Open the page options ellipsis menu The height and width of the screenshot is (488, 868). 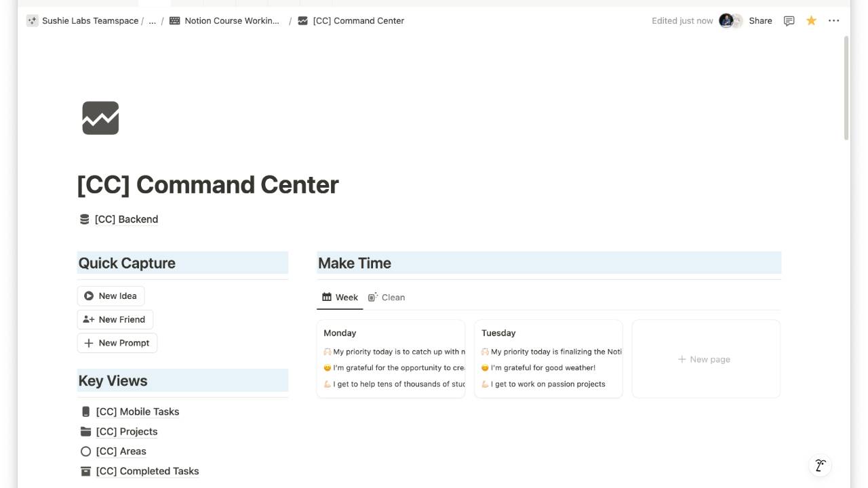(x=834, y=20)
